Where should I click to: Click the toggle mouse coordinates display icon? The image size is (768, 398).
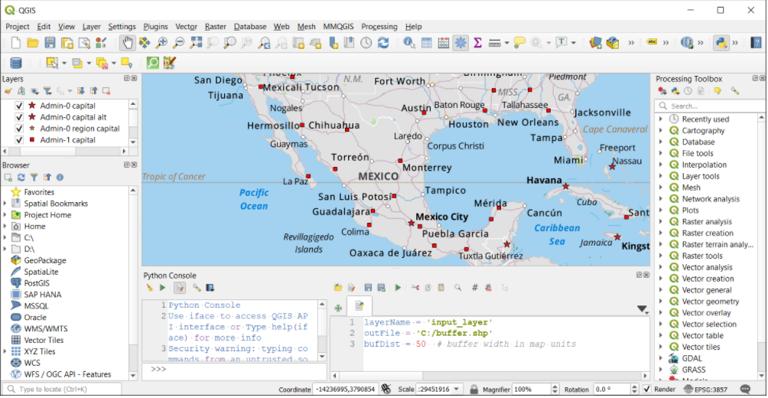(x=386, y=389)
